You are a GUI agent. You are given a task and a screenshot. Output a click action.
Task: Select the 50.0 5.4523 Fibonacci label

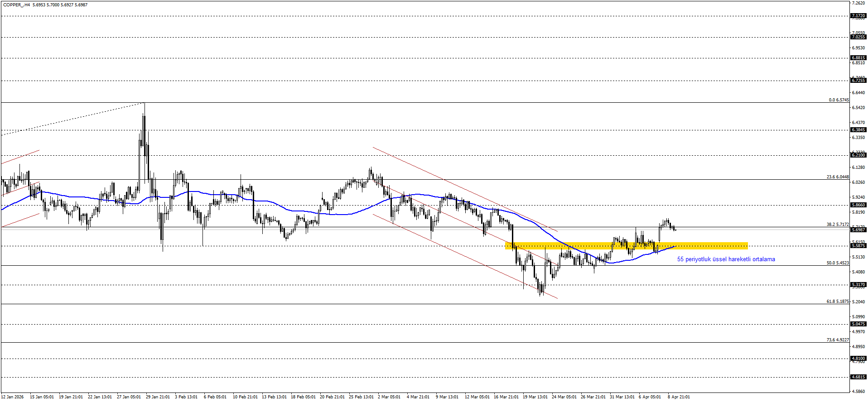click(x=837, y=263)
